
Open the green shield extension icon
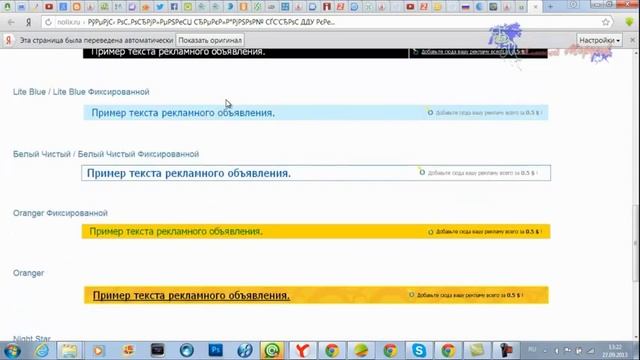point(629,22)
